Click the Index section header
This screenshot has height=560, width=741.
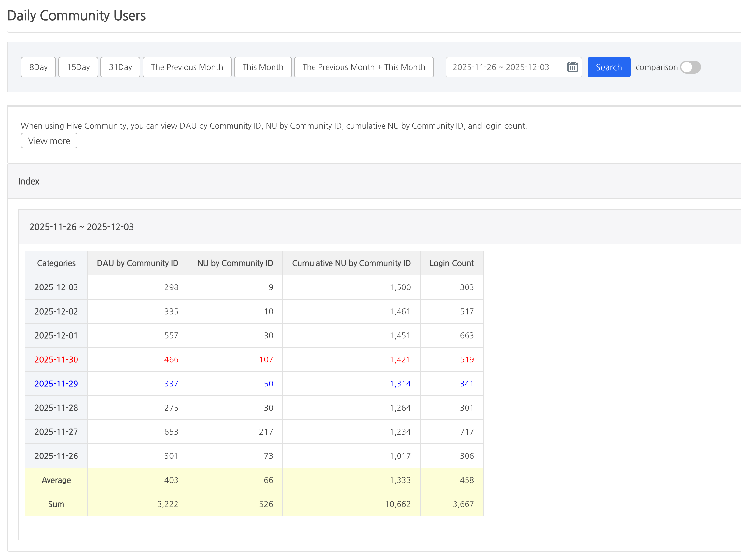29,181
